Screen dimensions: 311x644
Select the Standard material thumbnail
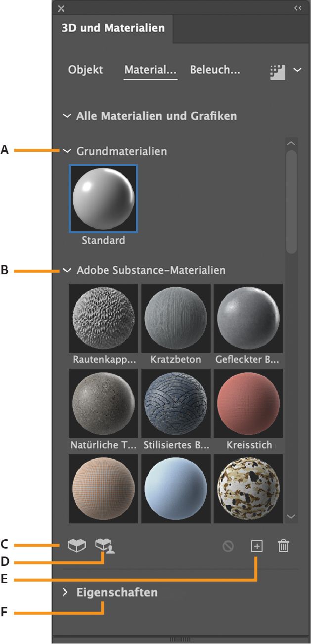[x=103, y=198]
